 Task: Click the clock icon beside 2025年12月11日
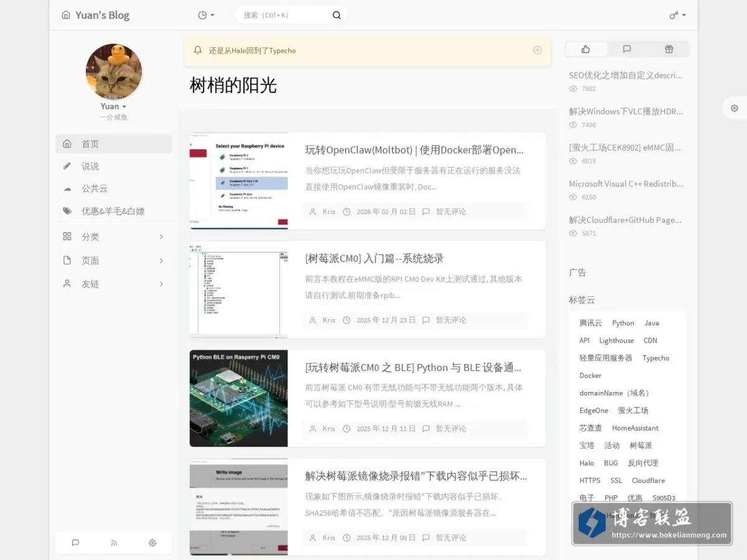tap(347, 429)
